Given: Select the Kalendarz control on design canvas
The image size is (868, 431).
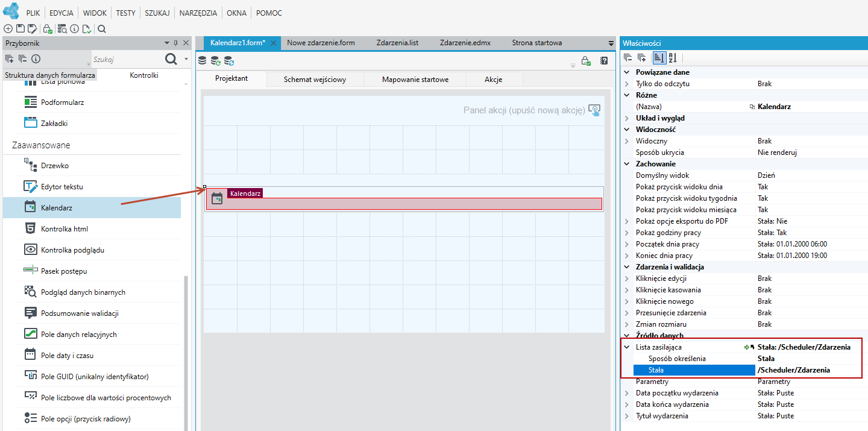Looking at the screenshot, I should [x=404, y=198].
